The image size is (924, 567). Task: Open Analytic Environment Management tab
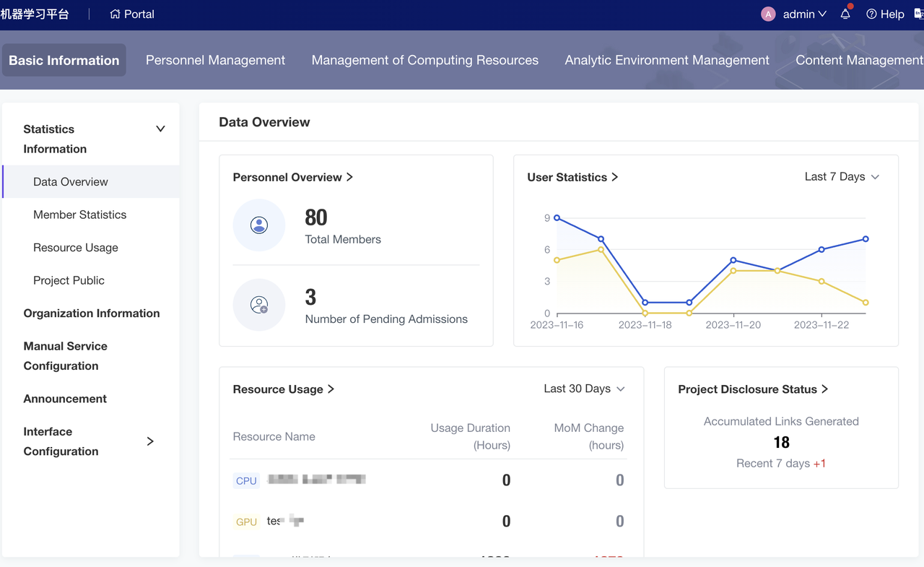(667, 60)
